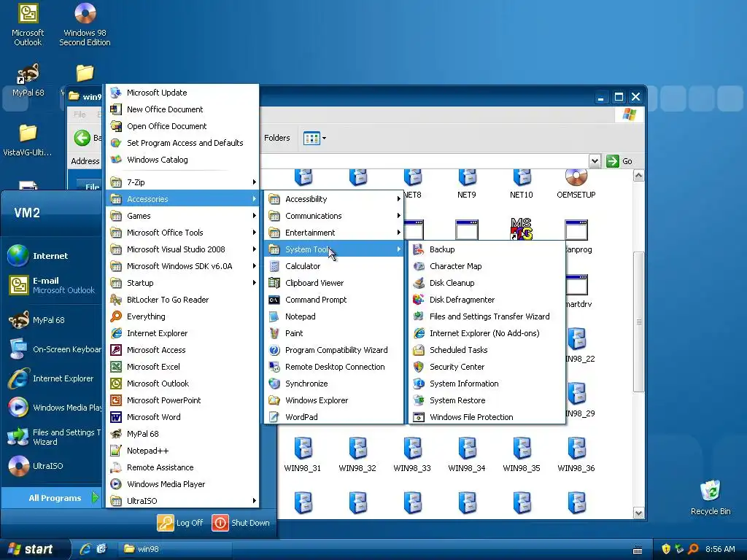Image resolution: width=747 pixels, height=560 pixels.
Task: Open Notepad++ from All Programs
Action: [x=182, y=451]
